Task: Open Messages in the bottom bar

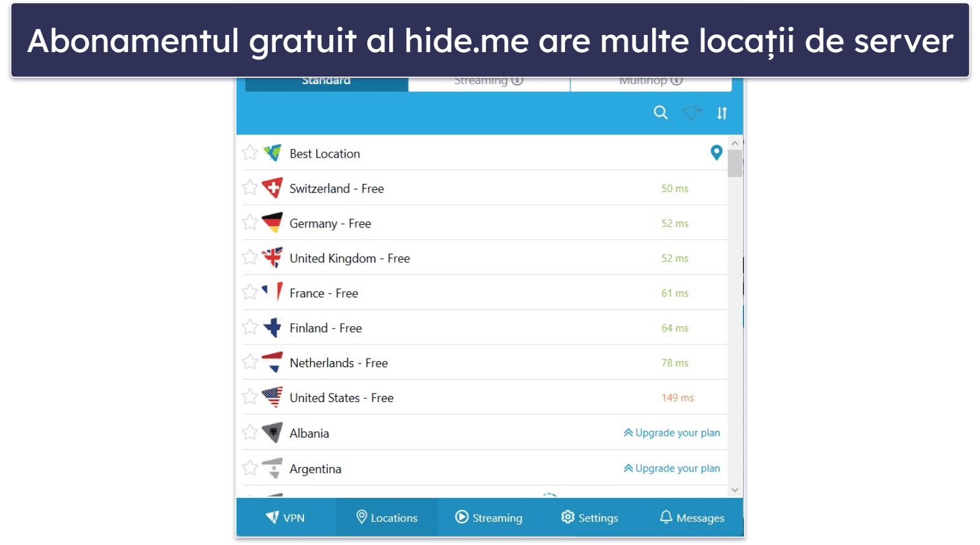Action: tap(692, 517)
